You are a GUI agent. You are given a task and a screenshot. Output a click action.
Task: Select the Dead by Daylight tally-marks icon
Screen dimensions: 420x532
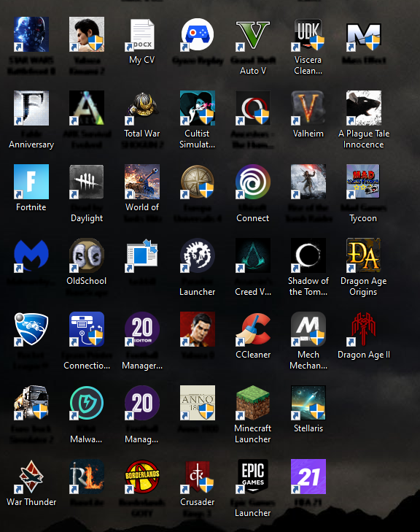[87, 182]
